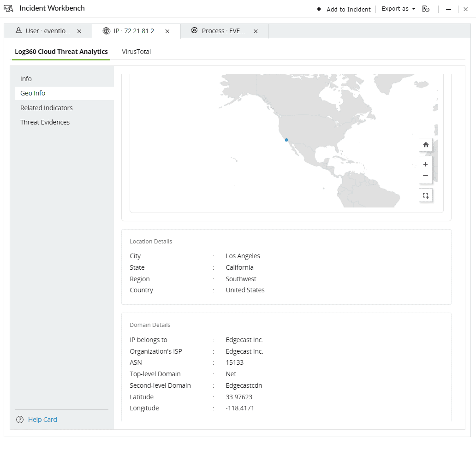Close the IP : 72.21.81.2 tab
The image size is (476, 450).
(167, 31)
